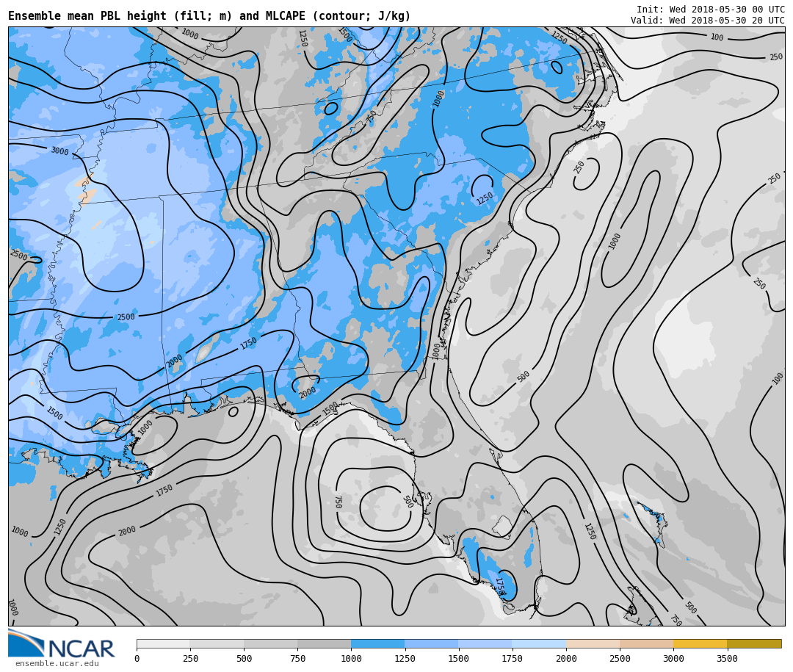Click the colorbar tick label '1500'
The height and width of the screenshot is (672, 793).
click(x=459, y=658)
